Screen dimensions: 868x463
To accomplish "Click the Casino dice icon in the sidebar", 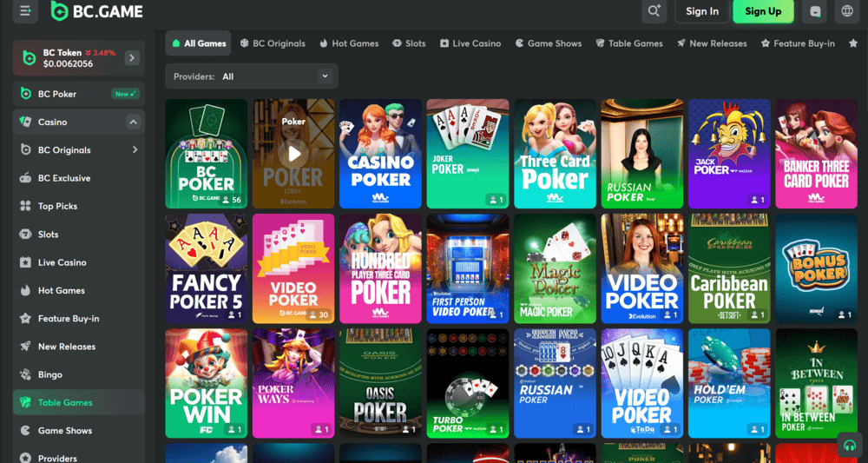I will [25, 122].
